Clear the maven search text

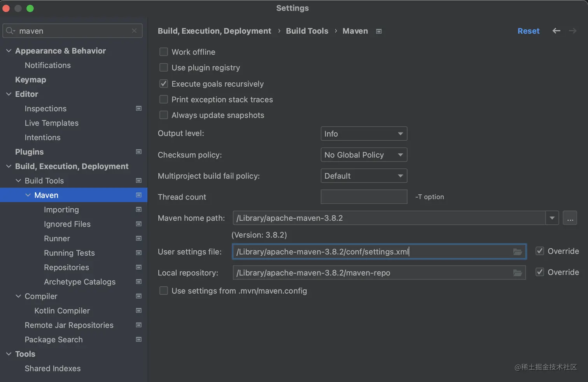pos(134,31)
